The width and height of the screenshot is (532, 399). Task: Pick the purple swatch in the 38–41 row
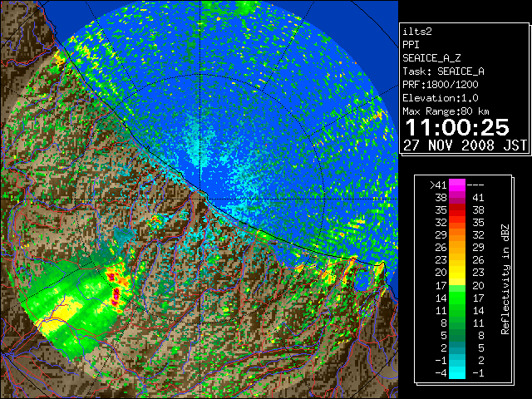click(457, 198)
